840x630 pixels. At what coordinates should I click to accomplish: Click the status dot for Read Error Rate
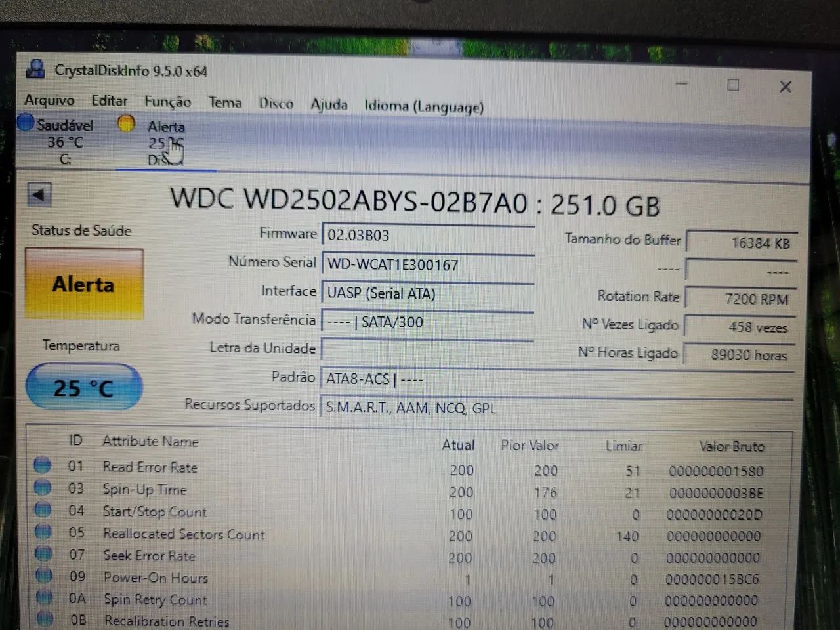[43, 465]
